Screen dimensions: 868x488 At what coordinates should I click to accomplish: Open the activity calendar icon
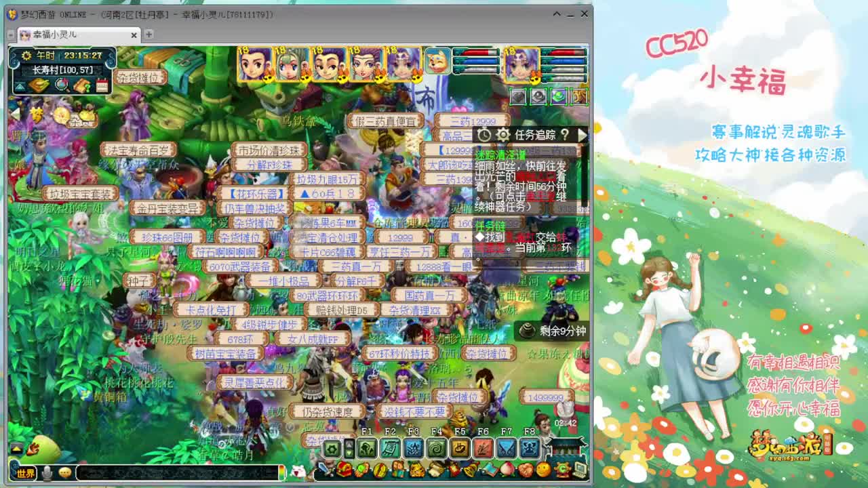tap(102, 85)
